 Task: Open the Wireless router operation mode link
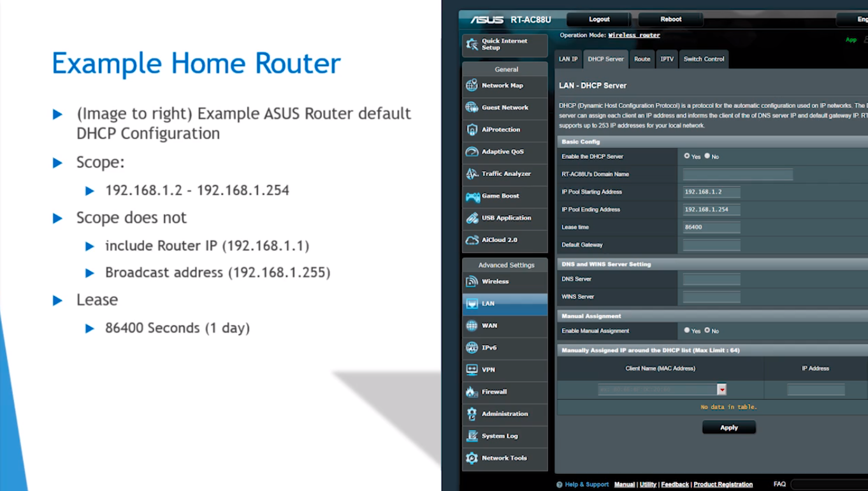click(634, 36)
